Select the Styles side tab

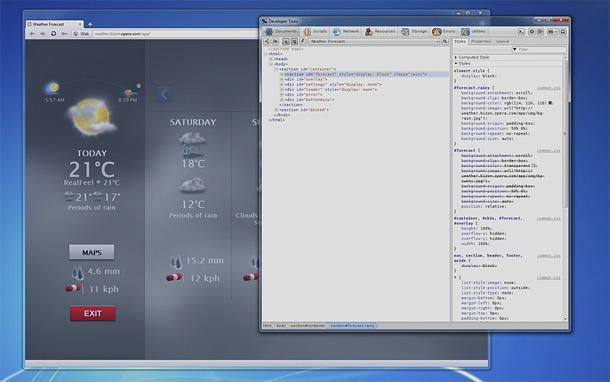pos(460,41)
